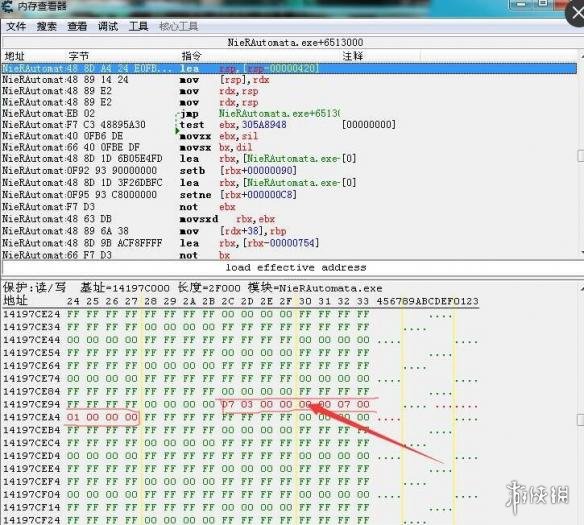Screen dimensions: 584x525
Task: Click the hex view vertical scrollbar thumb
Action: [581, 420]
